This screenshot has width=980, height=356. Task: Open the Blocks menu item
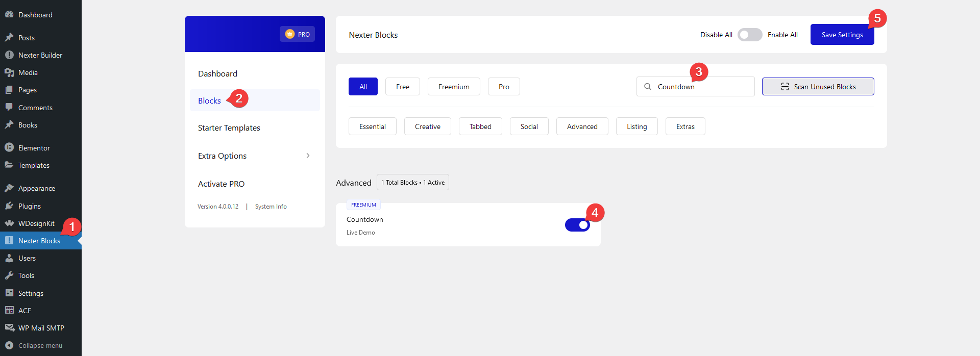[x=210, y=100]
